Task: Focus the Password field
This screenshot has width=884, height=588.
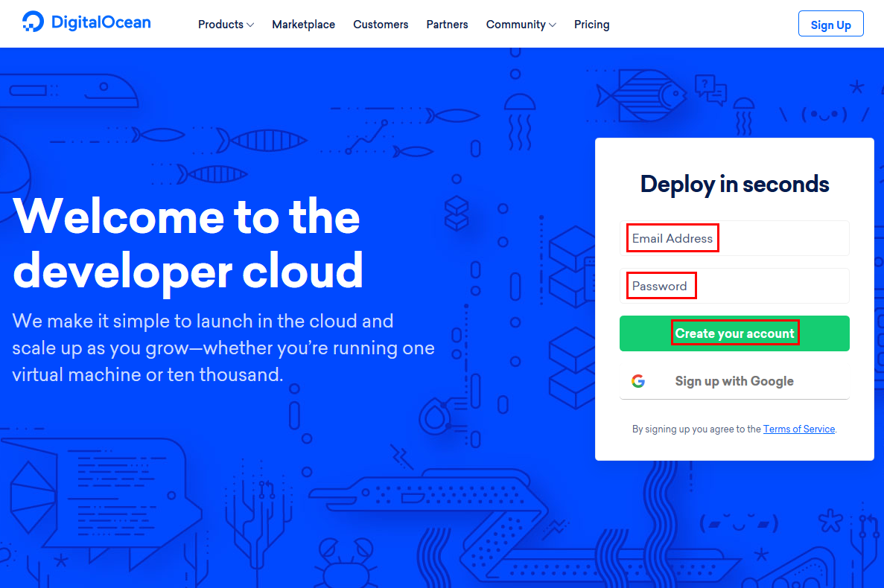Action: click(734, 286)
